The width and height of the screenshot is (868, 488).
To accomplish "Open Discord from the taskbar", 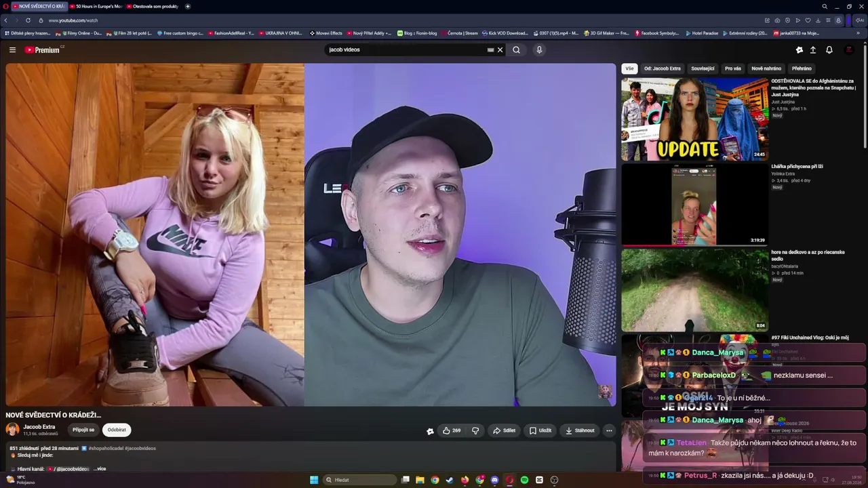I will pyautogui.click(x=494, y=480).
